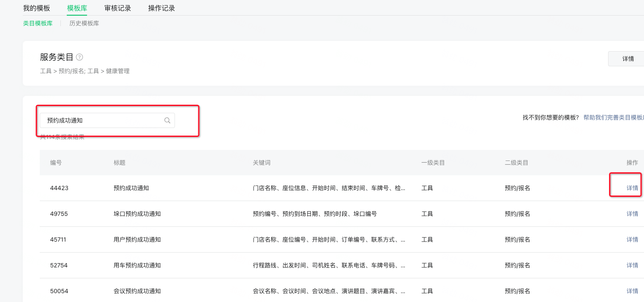Focus the 预约成功通知 search field
This screenshot has height=302, width=644.
click(101, 120)
